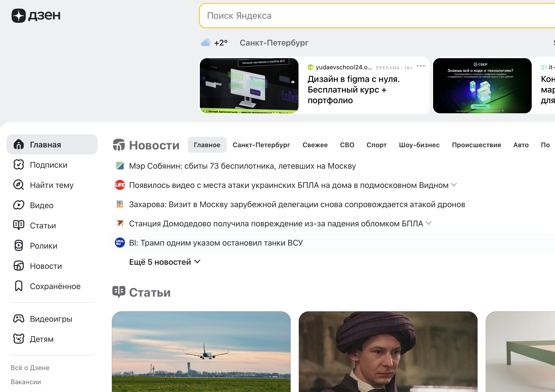Screen dimensions: 555x392
Task: Click the Новости section header icon
Action: point(119,145)
